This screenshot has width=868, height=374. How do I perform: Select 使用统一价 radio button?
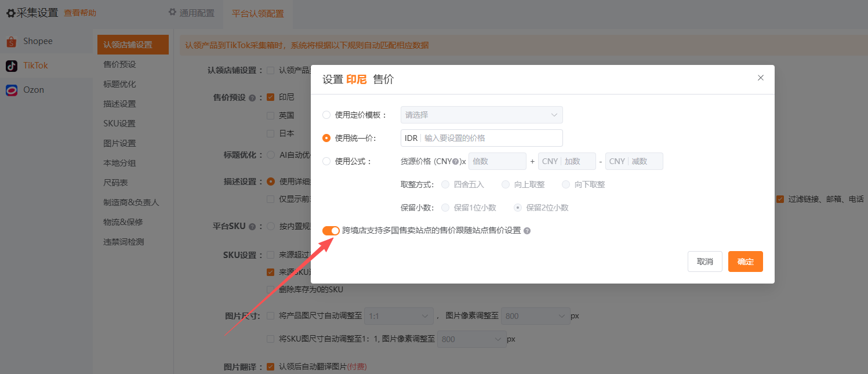(x=326, y=138)
